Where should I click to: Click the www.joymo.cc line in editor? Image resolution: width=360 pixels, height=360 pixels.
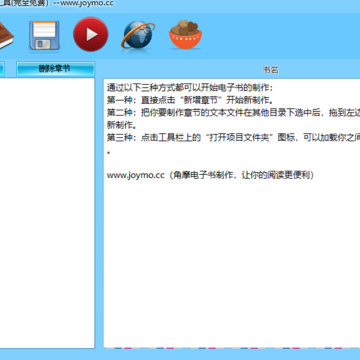pyautogui.click(x=211, y=175)
